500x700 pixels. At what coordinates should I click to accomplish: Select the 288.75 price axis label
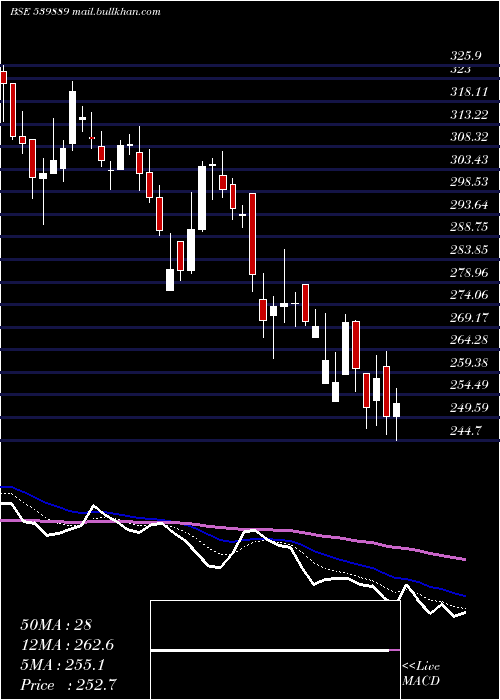click(x=469, y=227)
